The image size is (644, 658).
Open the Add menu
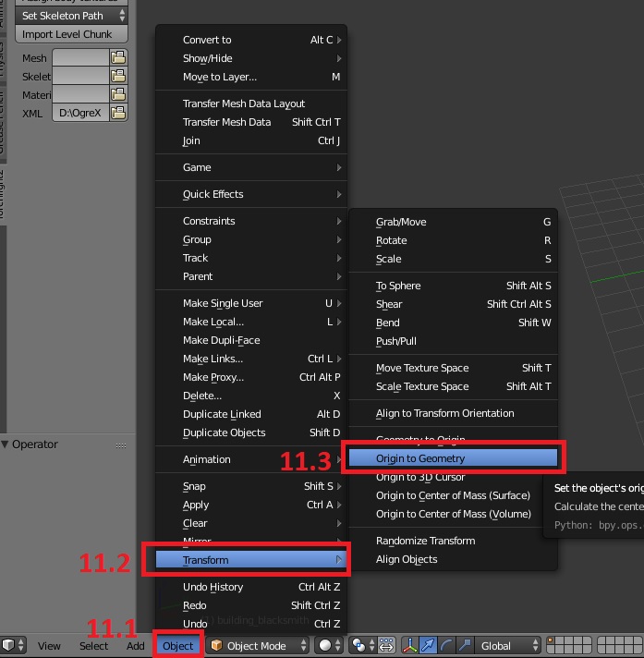136,646
